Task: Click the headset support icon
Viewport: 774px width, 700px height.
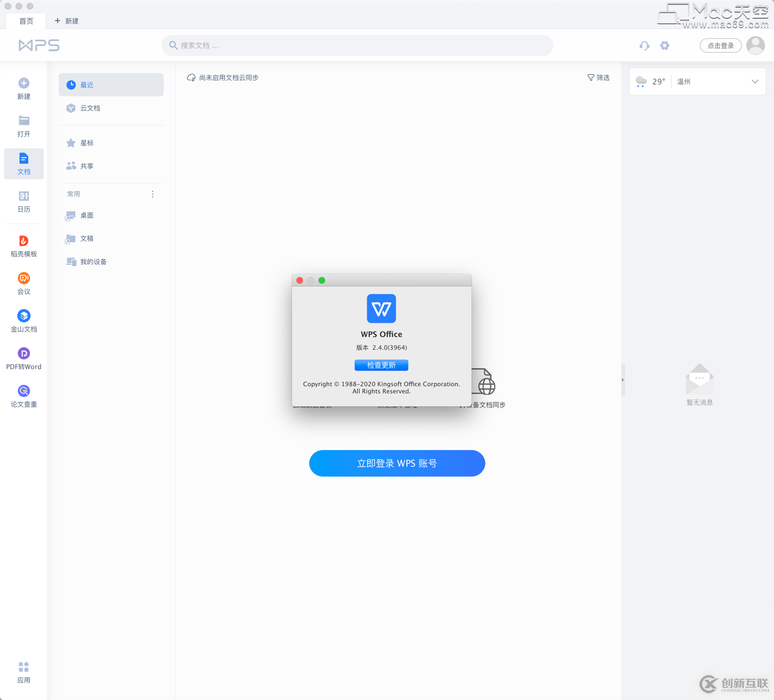Action: point(645,45)
